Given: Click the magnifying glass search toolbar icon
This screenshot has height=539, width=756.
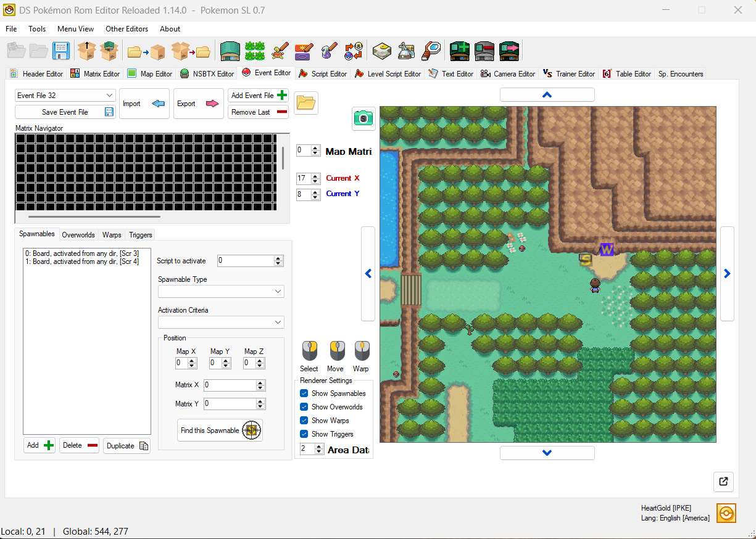Looking at the screenshot, I should (431, 51).
